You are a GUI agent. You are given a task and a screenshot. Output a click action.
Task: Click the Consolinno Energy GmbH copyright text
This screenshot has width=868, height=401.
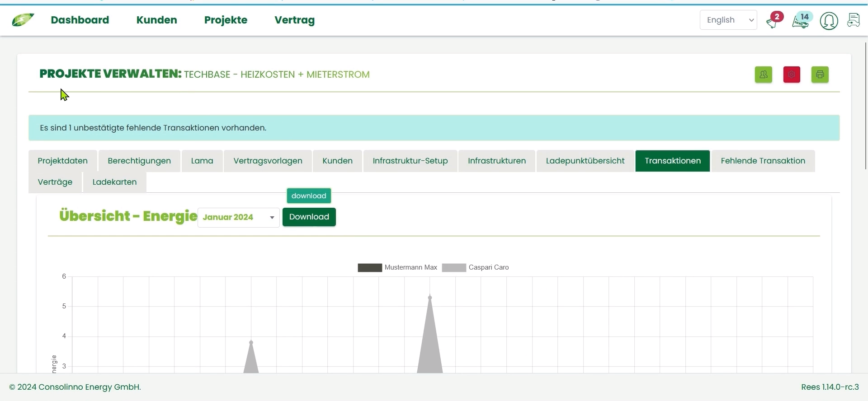75,387
